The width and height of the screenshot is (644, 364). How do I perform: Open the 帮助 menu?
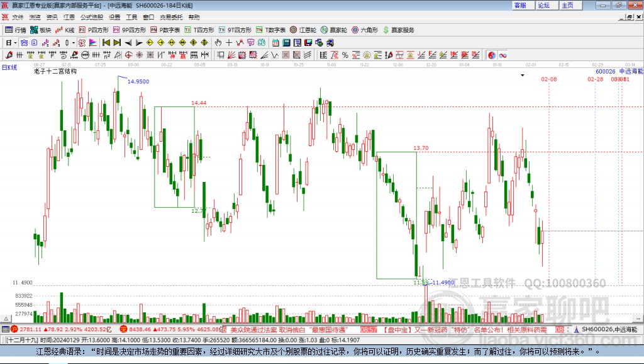[x=194, y=17]
